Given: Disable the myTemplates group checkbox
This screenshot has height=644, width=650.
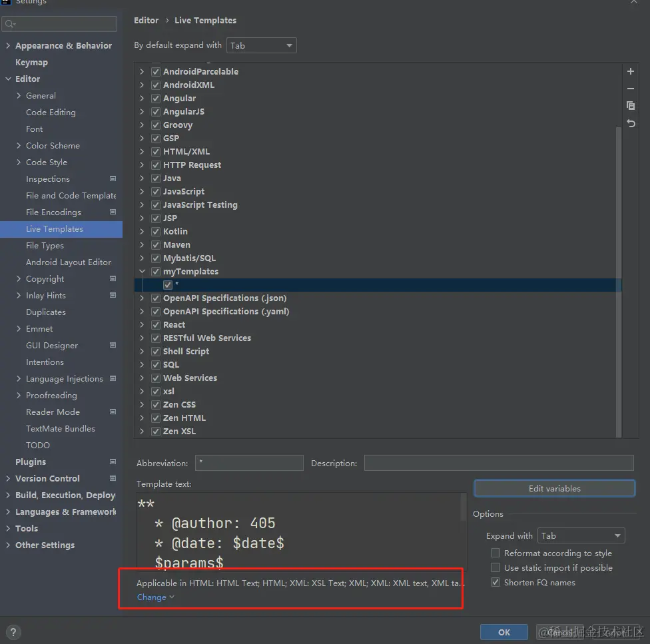Looking at the screenshot, I should point(156,272).
